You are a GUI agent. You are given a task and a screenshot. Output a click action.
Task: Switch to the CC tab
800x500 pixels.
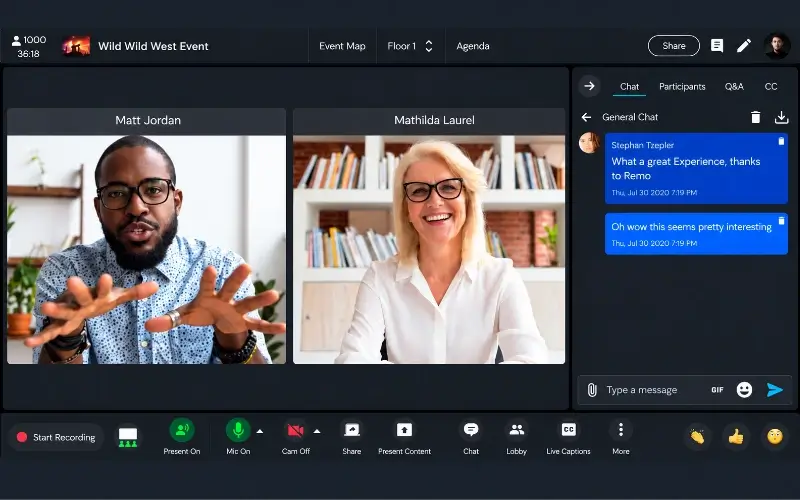(770, 87)
